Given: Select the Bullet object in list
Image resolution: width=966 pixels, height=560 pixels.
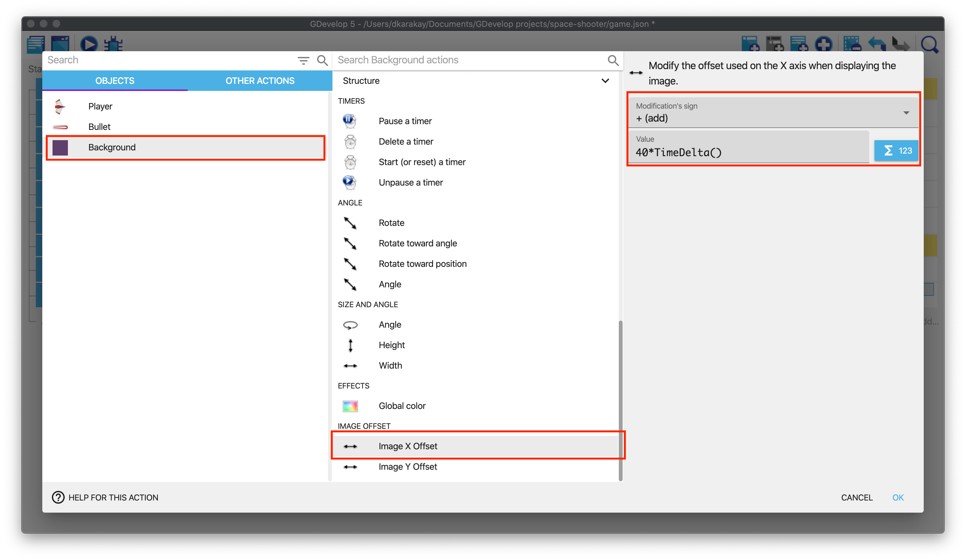Looking at the screenshot, I should tap(99, 127).
